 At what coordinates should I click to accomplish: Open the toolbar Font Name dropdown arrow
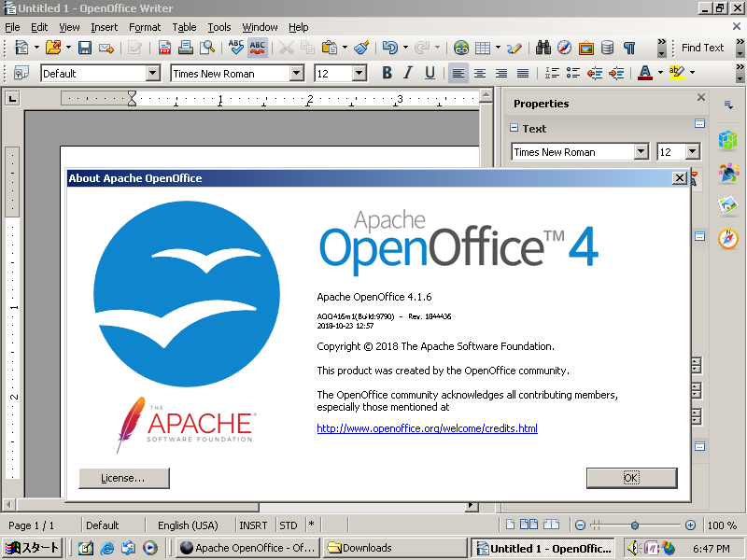[296, 74]
